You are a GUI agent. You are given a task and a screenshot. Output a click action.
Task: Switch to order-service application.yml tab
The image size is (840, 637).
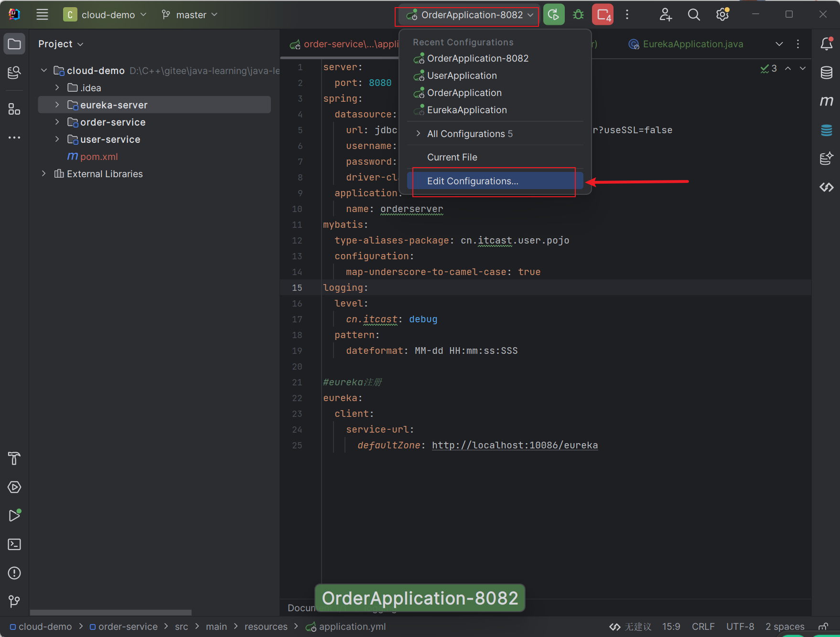pyautogui.click(x=344, y=44)
